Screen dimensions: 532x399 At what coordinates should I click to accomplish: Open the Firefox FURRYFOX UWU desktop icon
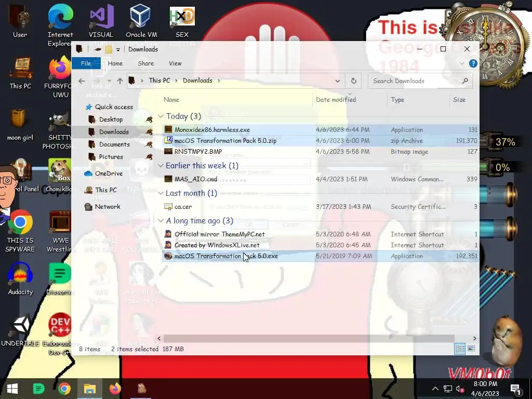tap(60, 77)
